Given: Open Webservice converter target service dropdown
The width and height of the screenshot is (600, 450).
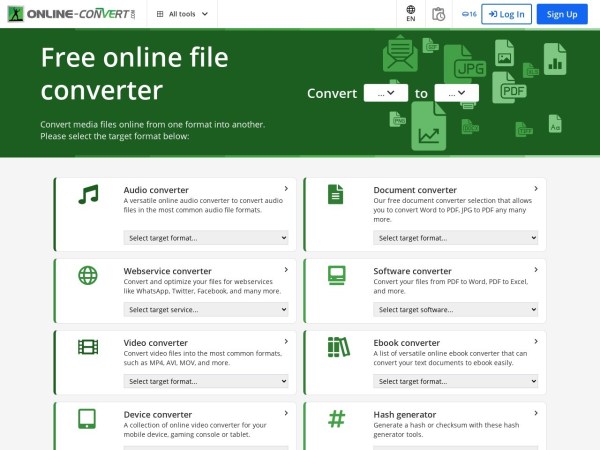Looking at the screenshot, I should (x=206, y=310).
